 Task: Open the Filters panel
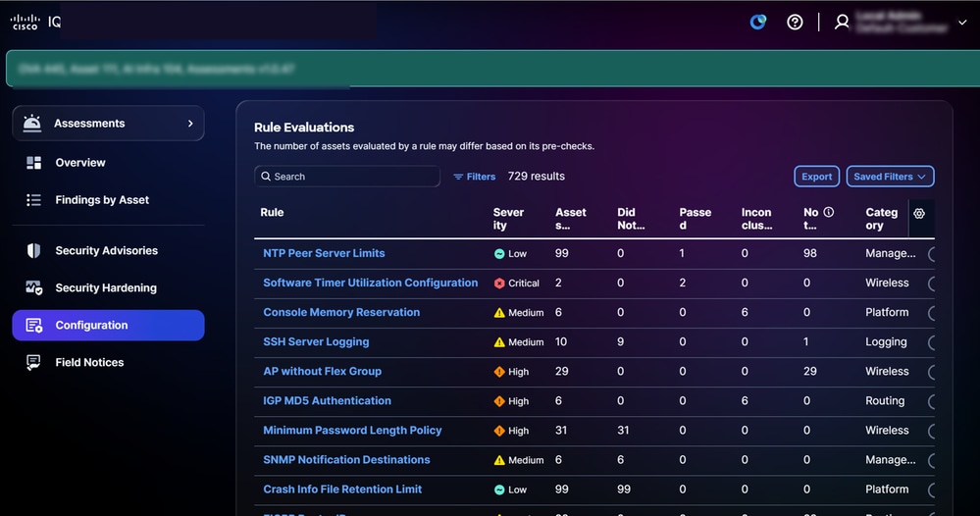coord(475,177)
